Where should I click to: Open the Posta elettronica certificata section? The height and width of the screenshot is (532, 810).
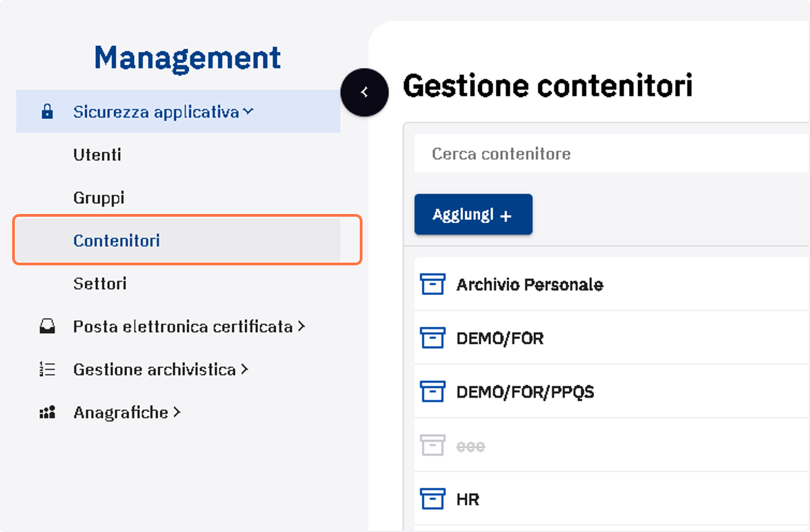pyautogui.click(x=183, y=327)
